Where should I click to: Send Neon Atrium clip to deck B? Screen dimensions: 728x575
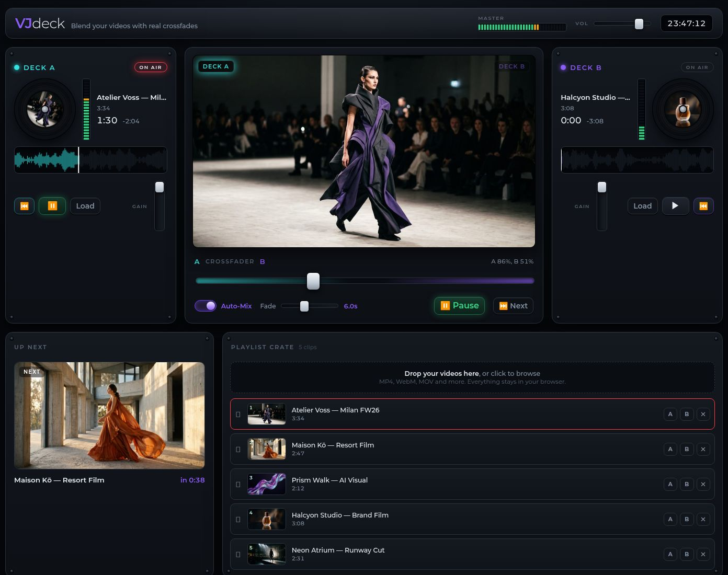pos(687,554)
